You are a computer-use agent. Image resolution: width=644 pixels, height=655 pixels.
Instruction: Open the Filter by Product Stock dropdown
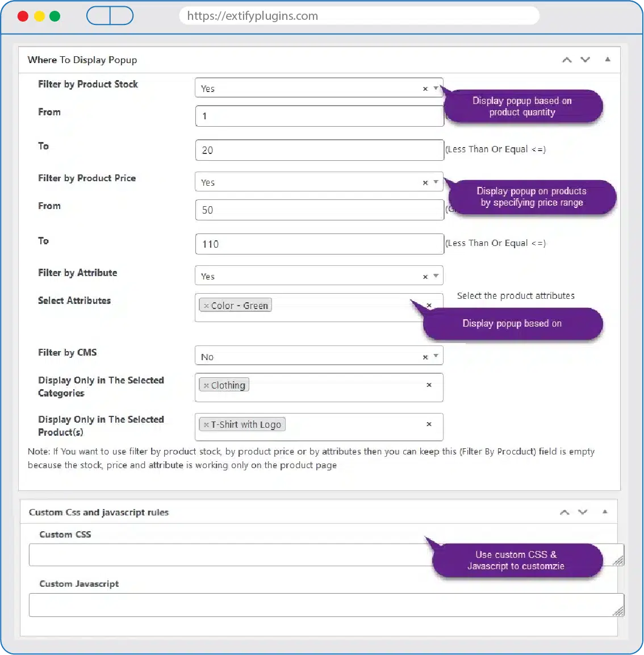pyautogui.click(x=436, y=88)
